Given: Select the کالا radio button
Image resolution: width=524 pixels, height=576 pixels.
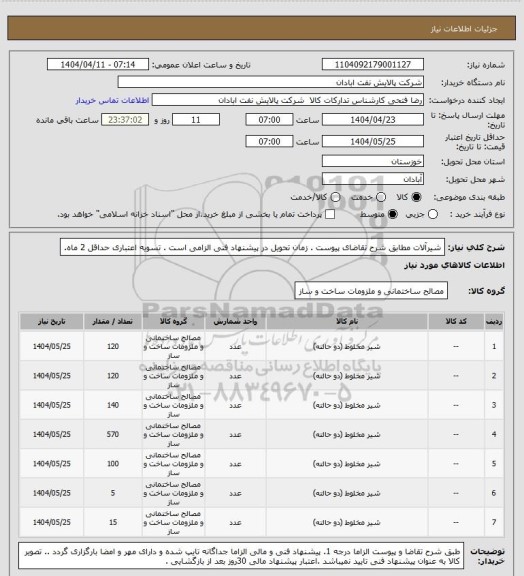Looking at the screenshot, I should tap(416, 197).
